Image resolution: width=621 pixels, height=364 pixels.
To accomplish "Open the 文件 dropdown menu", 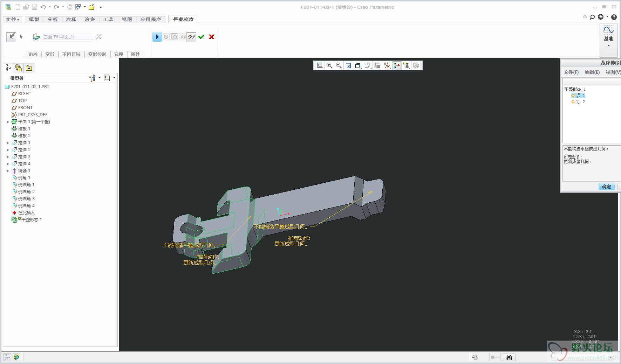I will tap(13, 20).
